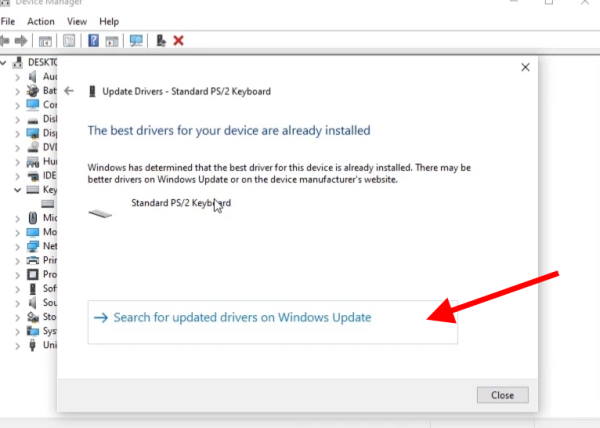Click the action pane toolbar icon
The height and width of the screenshot is (428, 600).
[112, 41]
